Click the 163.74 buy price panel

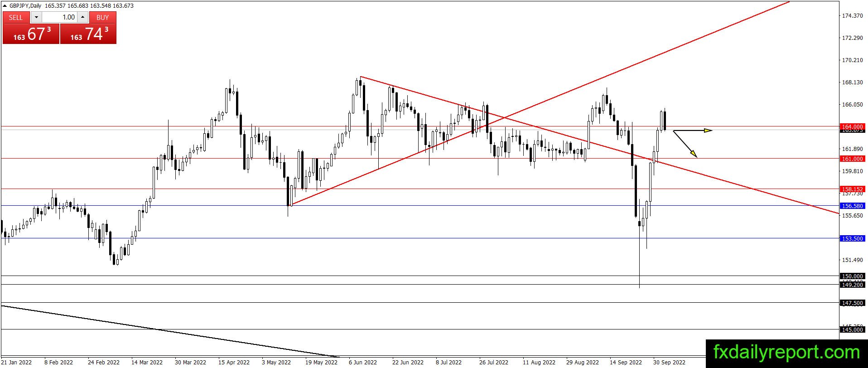click(x=88, y=34)
